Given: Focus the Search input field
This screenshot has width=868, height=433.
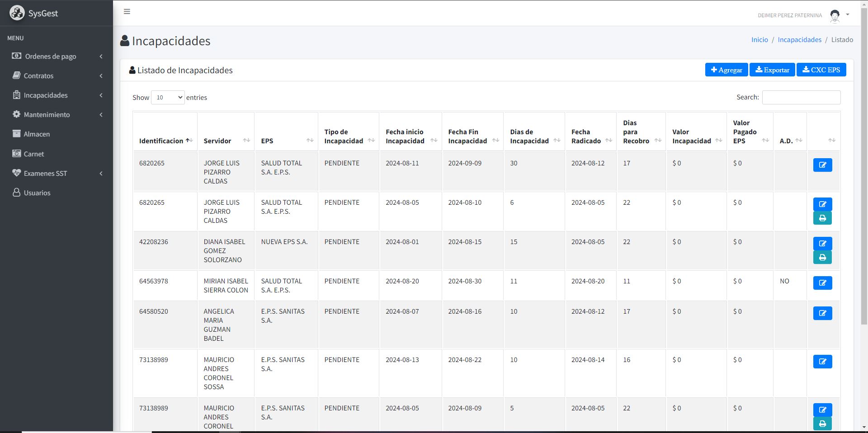Looking at the screenshot, I should [x=801, y=98].
